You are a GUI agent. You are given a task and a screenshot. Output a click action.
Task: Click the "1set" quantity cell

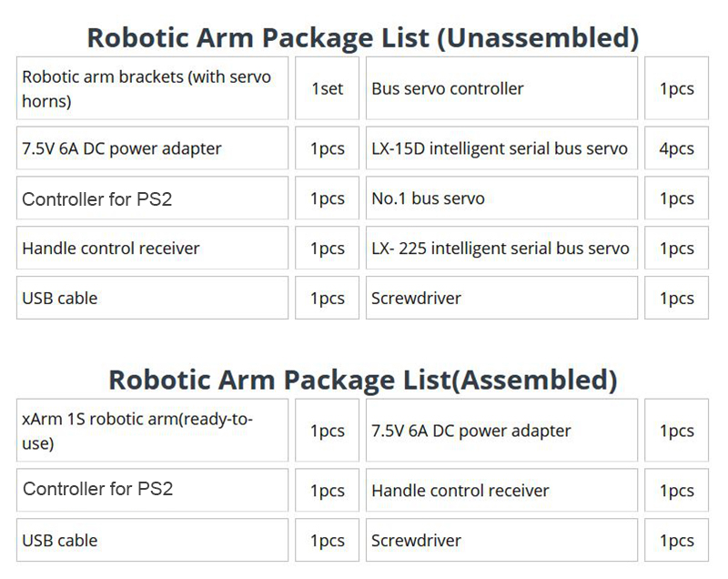click(x=327, y=88)
